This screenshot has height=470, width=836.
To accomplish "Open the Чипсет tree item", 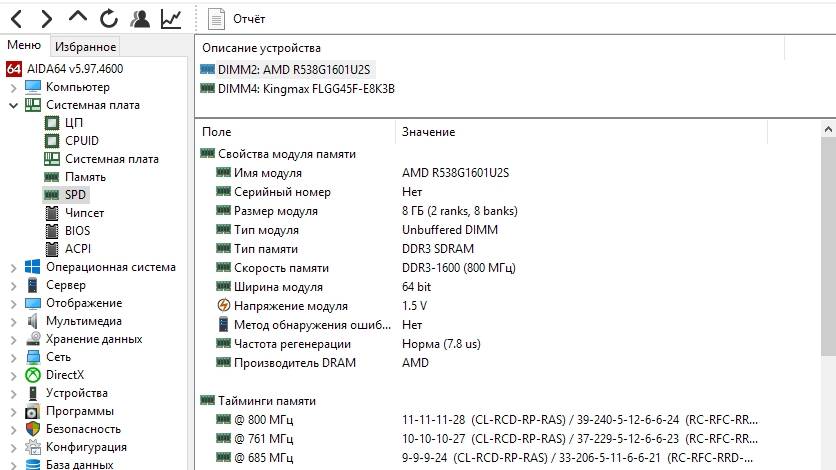I will (x=84, y=213).
